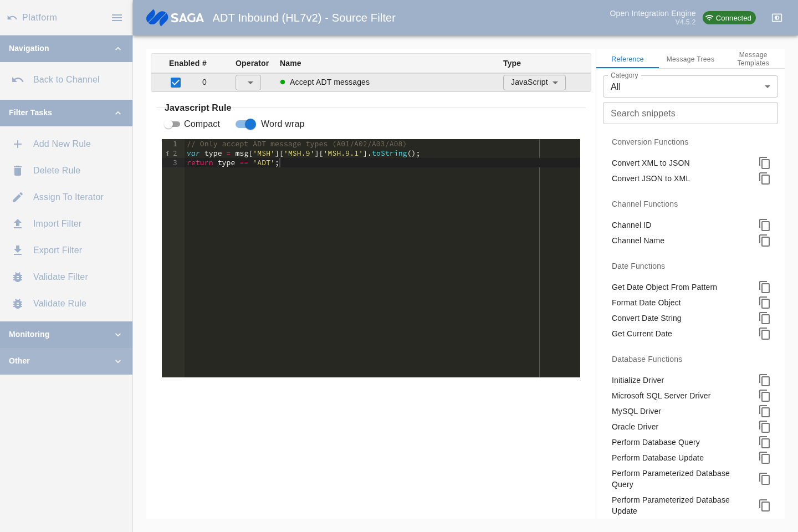Click the plus icon for Add New Rule
This screenshot has width=798, height=532.
click(18, 144)
